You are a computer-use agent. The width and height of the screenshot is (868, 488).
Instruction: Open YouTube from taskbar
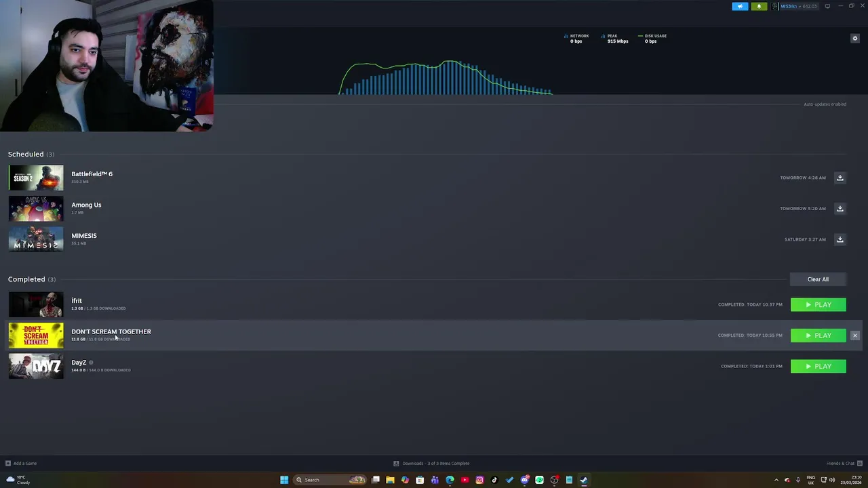(x=465, y=480)
